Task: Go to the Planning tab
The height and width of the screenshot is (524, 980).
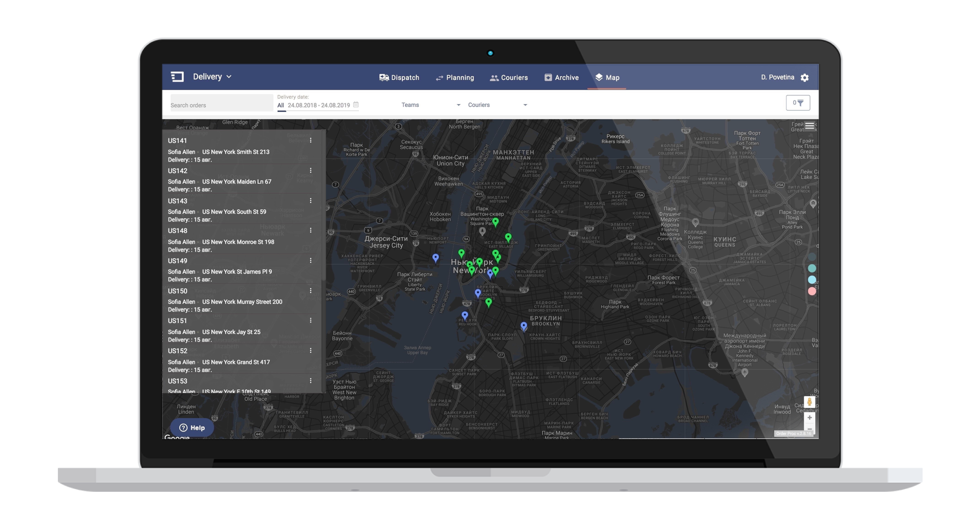Action: click(455, 78)
